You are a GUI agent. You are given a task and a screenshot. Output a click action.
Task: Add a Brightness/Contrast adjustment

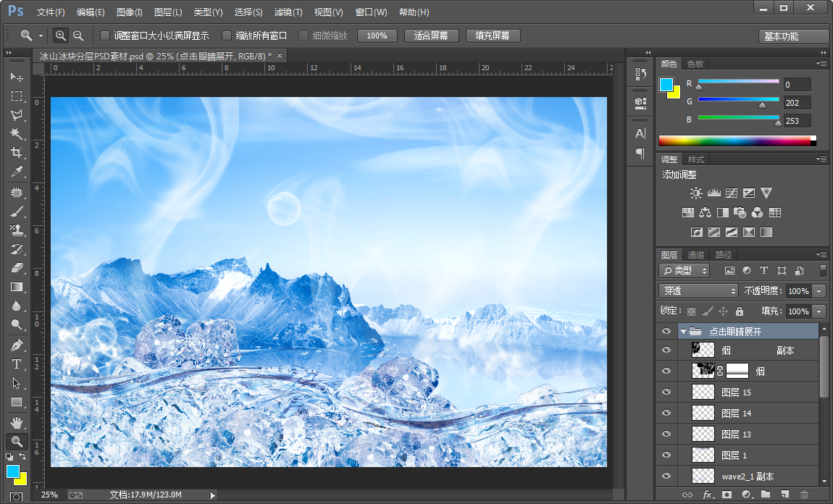696,193
